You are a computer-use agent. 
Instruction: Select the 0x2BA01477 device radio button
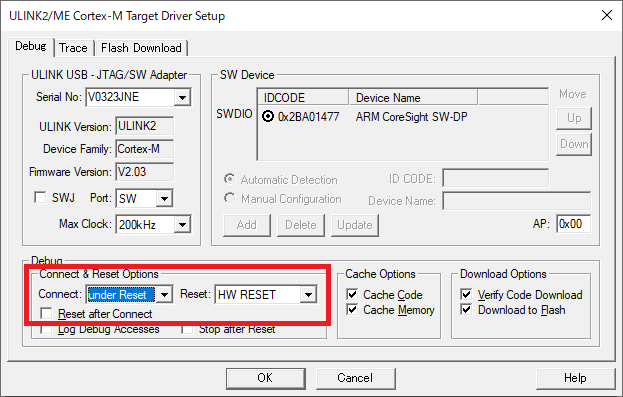(x=268, y=116)
